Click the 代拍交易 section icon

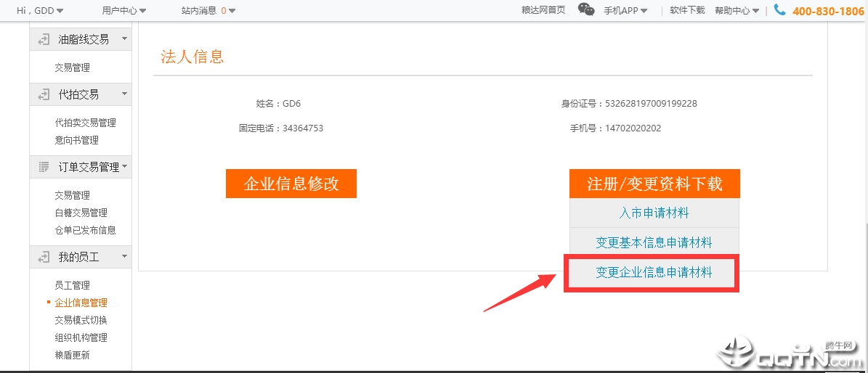[44, 94]
